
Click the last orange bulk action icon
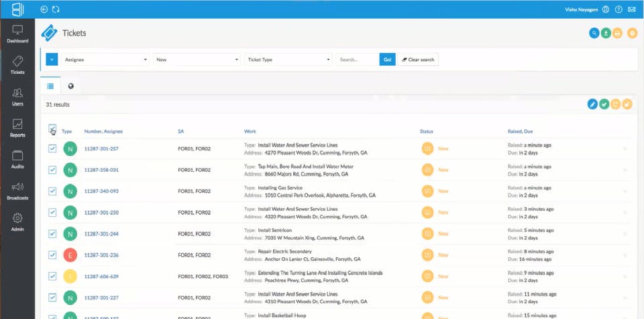(x=627, y=104)
